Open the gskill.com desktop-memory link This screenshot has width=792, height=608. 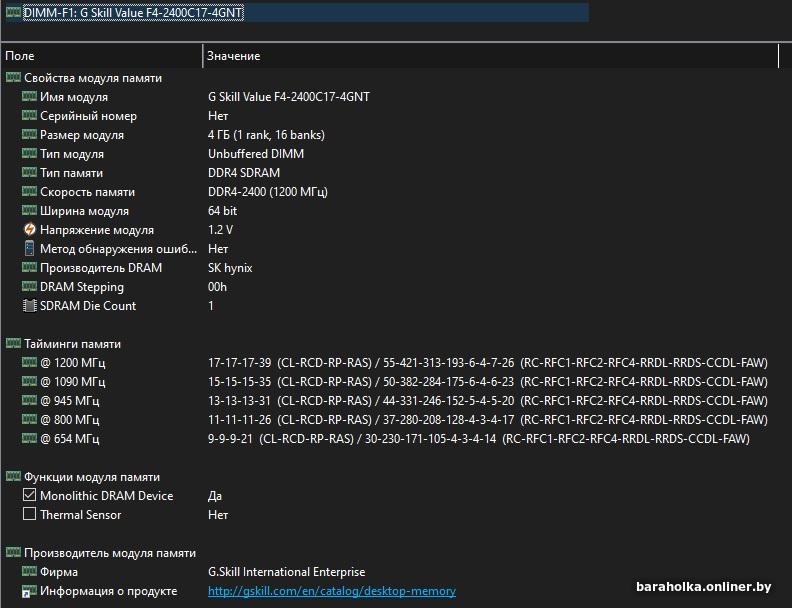tap(332, 591)
